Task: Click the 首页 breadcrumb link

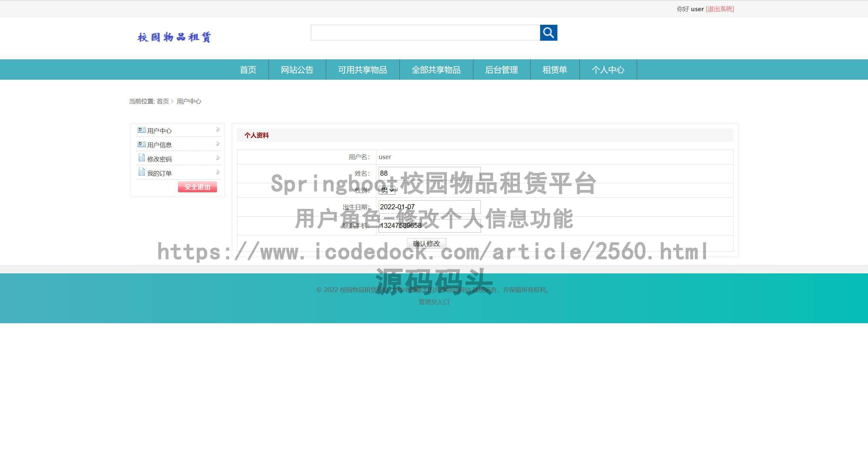Action: click(x=163, y=101)
